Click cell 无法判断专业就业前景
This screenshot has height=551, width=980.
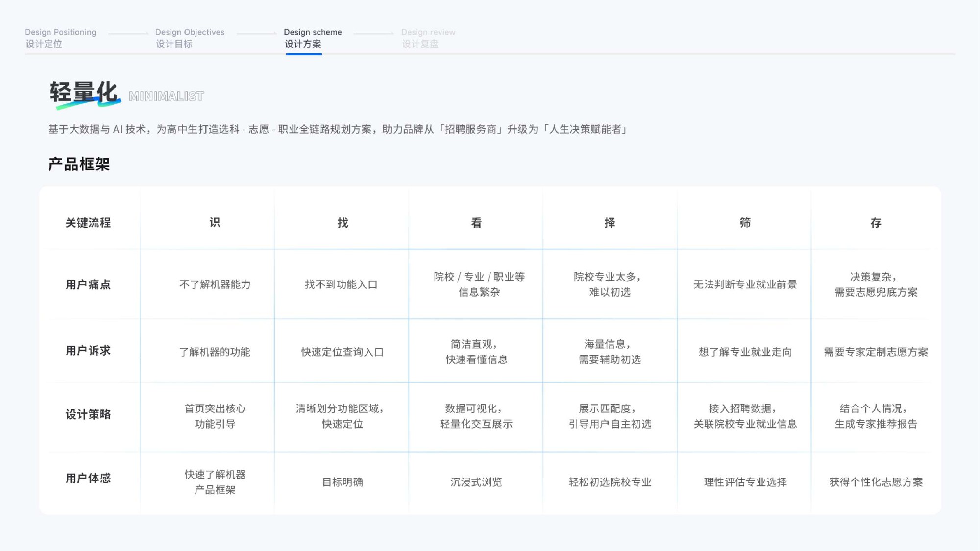point(745,285)
